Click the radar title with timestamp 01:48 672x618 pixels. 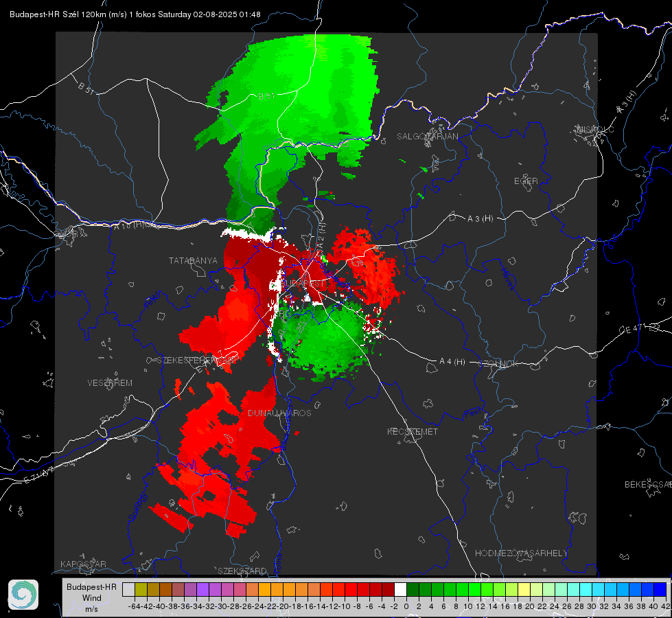(135, 14)
